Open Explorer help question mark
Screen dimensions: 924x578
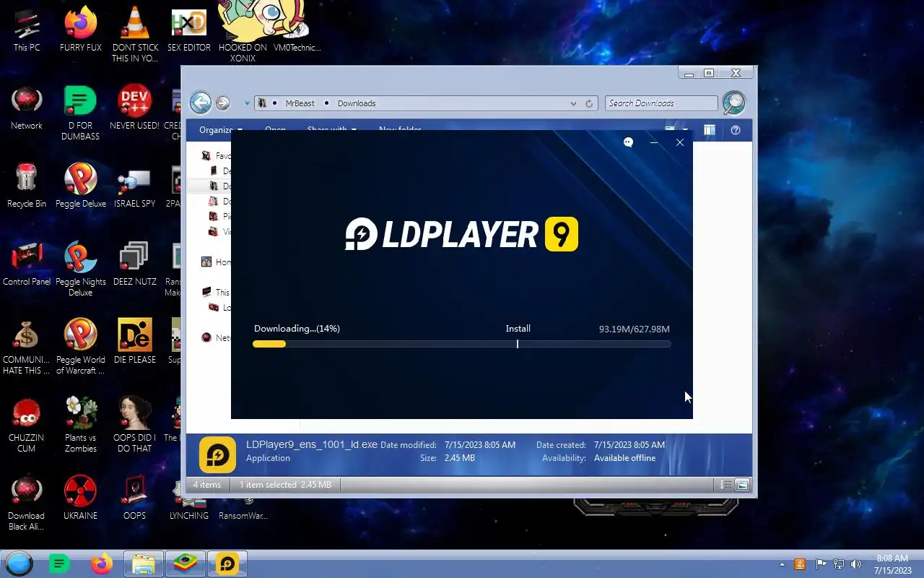coord(736,130)
